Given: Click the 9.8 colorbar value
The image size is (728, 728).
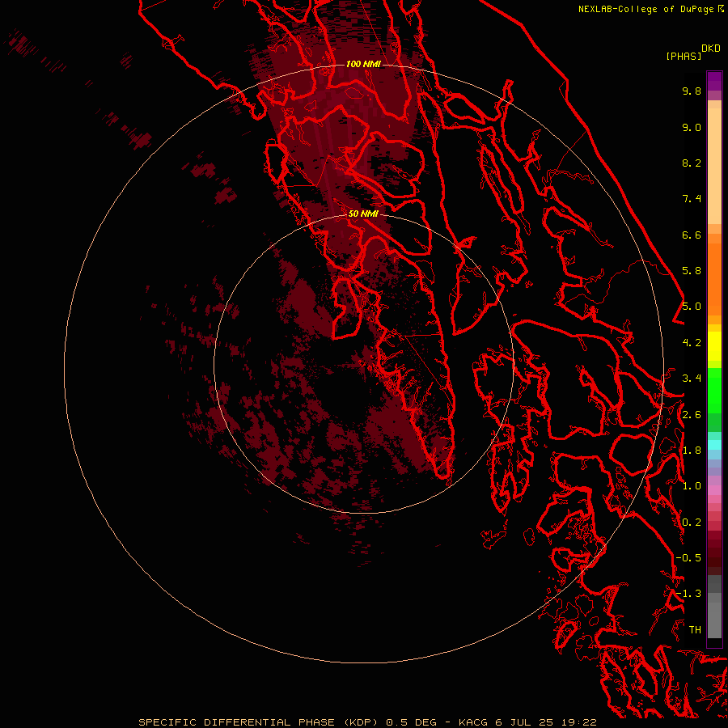Looking at the screenshot, I should pyautogui.click(x=692, y=91).
